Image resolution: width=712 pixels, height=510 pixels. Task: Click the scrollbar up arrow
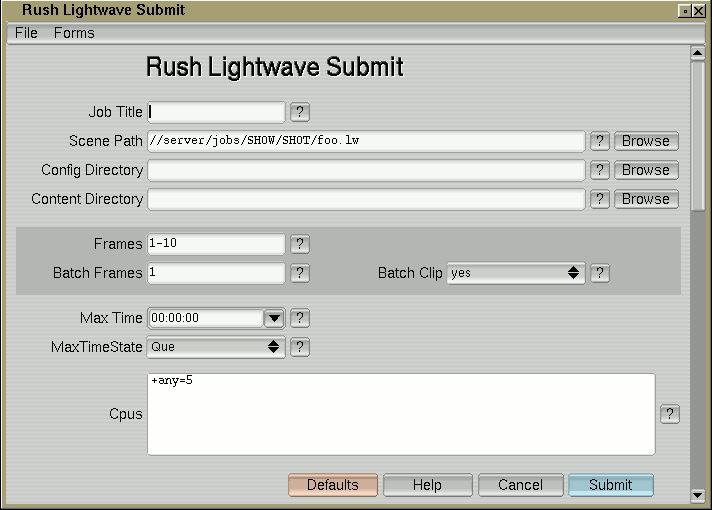[697, 53]
